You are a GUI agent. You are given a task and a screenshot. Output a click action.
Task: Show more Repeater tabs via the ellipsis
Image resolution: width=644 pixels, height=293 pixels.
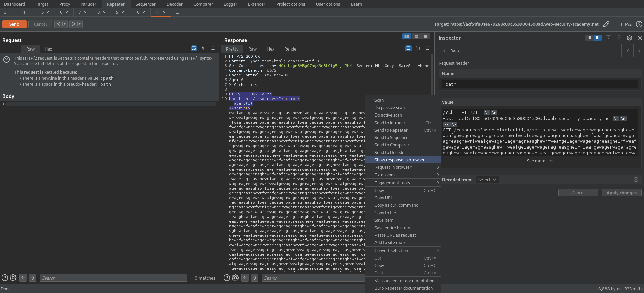click(x=177, y=12)
